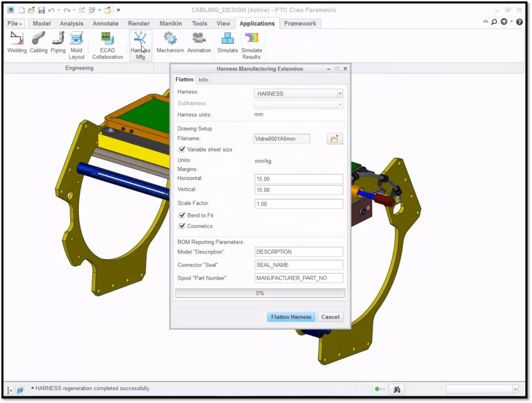Image resolution: width=532 pixels, height=403 pixels.
Task: Browse for drawing filename with folder button
Action: [335, 139]
